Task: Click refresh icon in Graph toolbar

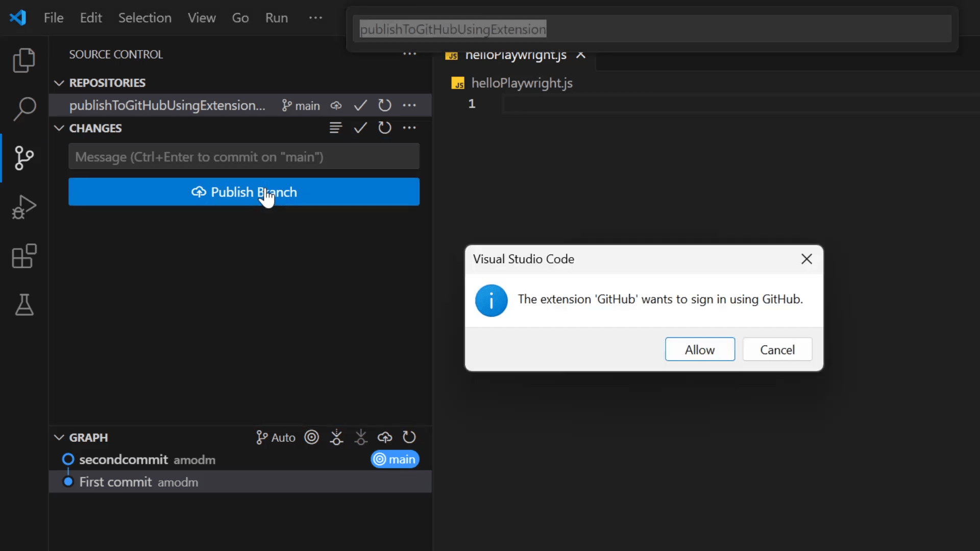Action: pos(409,438)
